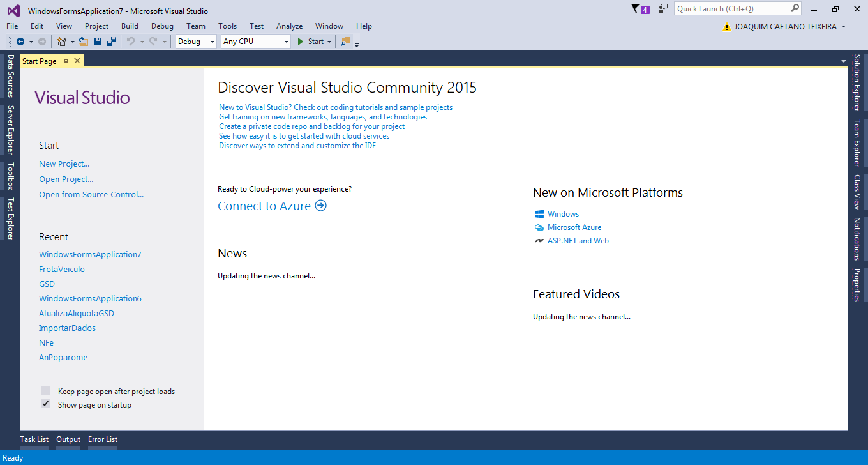The image size is (868, 465).
Task: Click the Send Feedback person icon
Action: [x=663, y=9]
